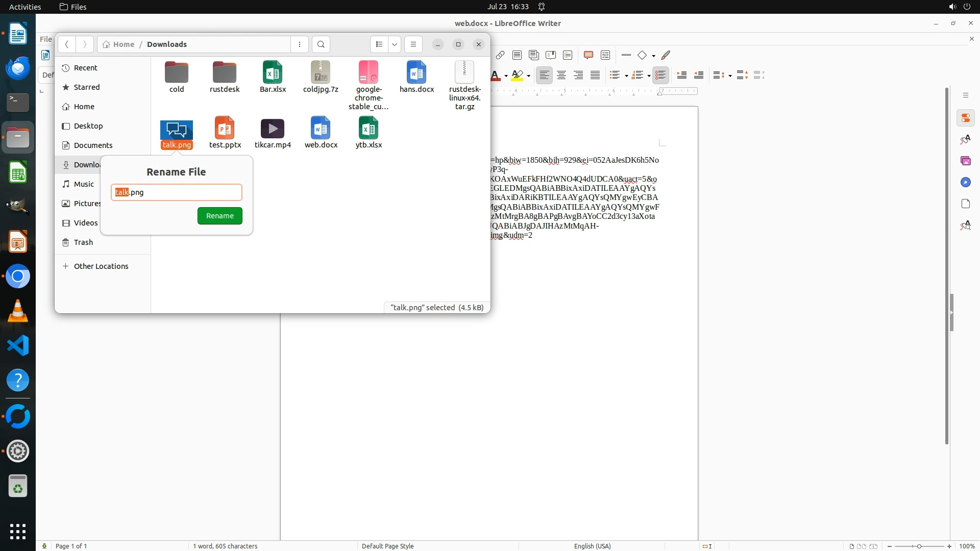980x551 pixels.
Task: Open the Files hamburger main menu
Action: (413, 44)
